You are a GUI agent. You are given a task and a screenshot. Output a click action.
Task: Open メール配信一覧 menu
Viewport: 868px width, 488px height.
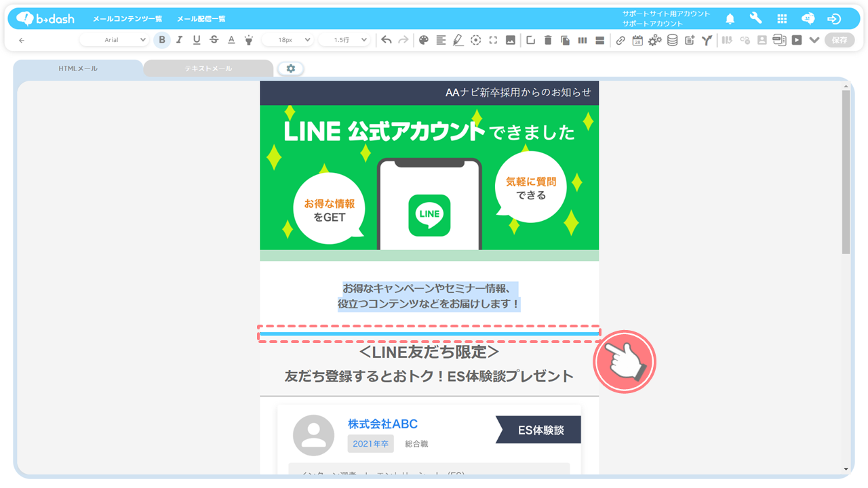pyautogui.click(x=201, y=19)
